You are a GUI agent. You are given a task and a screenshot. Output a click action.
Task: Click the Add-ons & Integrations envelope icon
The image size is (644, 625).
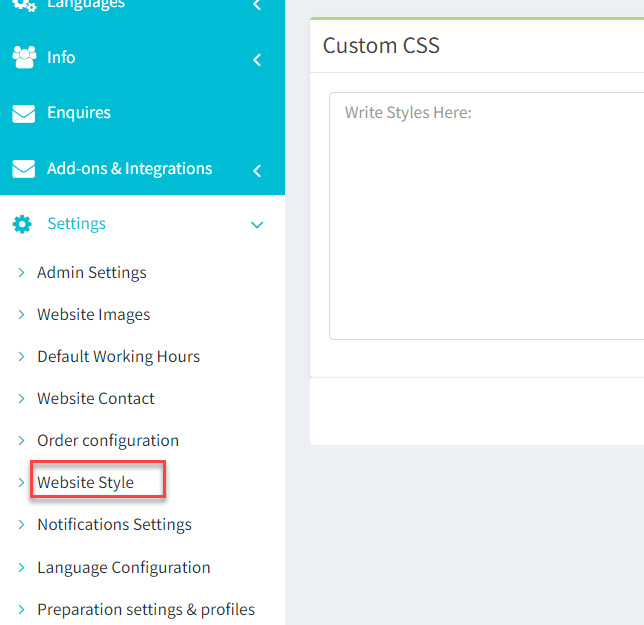point(23,169)
